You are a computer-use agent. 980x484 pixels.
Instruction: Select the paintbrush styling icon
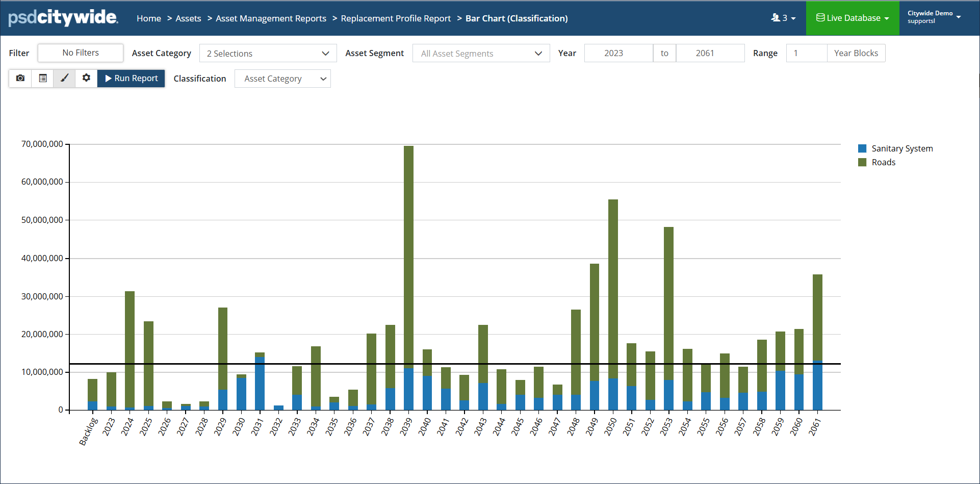tap(65, 78)
